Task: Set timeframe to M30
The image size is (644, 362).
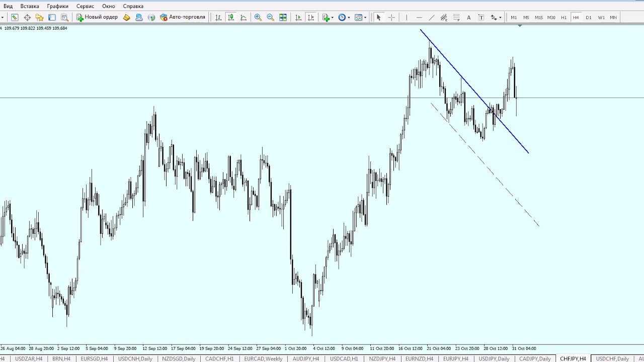Action: click(x=551, y=17)
